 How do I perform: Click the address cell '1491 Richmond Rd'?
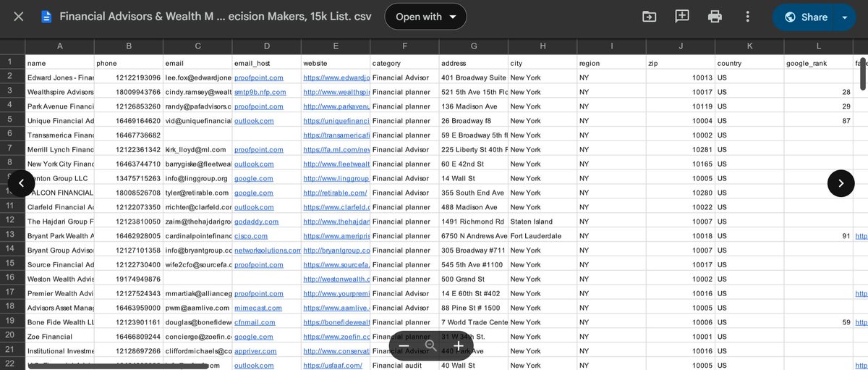(474, 222)
